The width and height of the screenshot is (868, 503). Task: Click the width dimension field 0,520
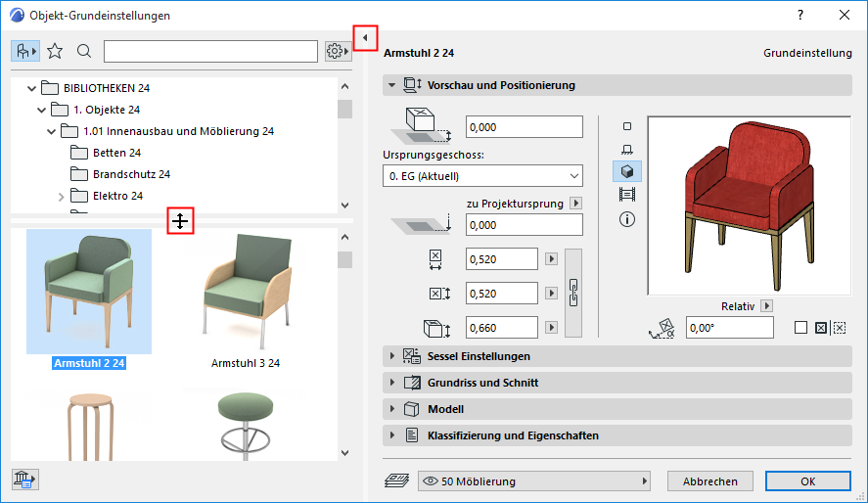pos(502,259)
